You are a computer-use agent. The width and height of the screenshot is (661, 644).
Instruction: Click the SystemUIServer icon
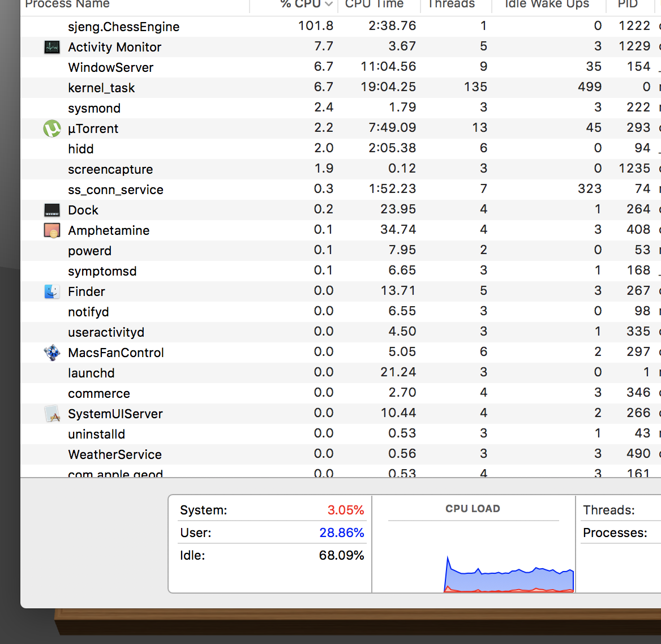[52, 414]
